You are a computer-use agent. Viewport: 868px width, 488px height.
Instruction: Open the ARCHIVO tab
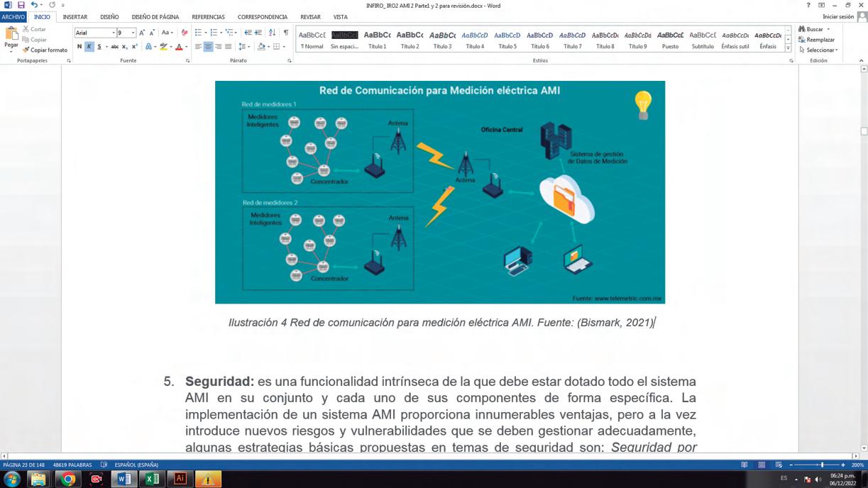point(13,17)
